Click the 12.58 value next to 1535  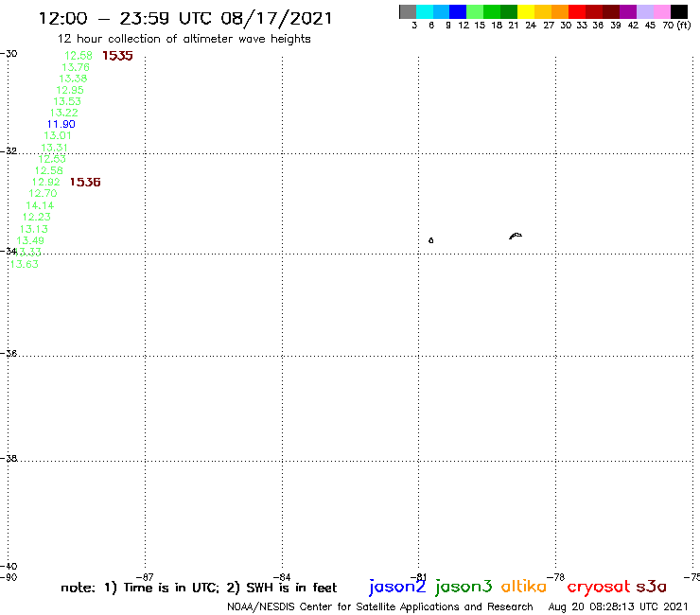point(79,56)
